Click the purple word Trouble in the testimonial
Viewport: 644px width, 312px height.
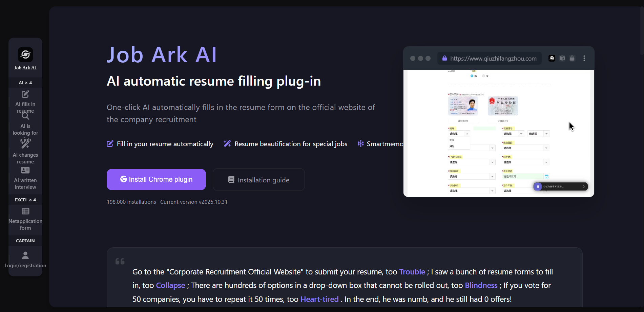412,272
